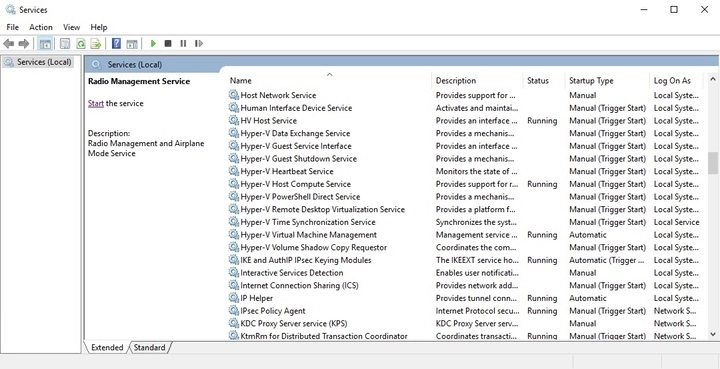Click the Start the service link
Image resolution: width=720 pixels, height=369 pixels.
click(96, 103)
